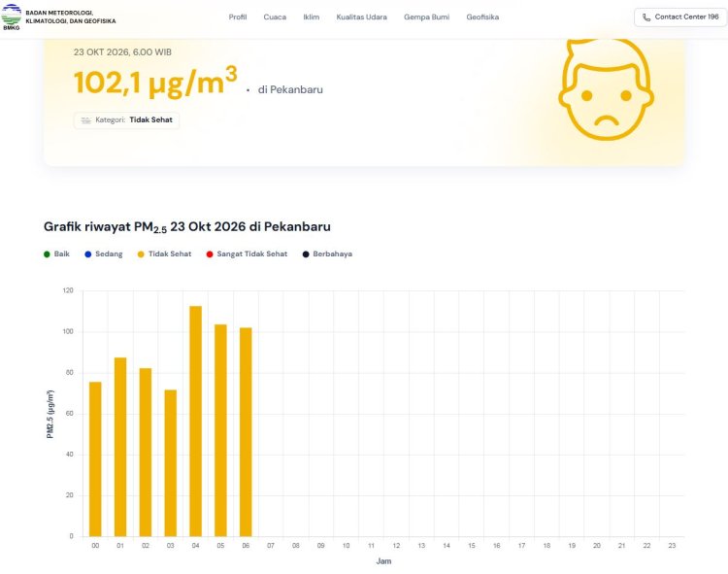Click the chart bar for hour 04
This screenshot has height=574, width=728.
195,422
